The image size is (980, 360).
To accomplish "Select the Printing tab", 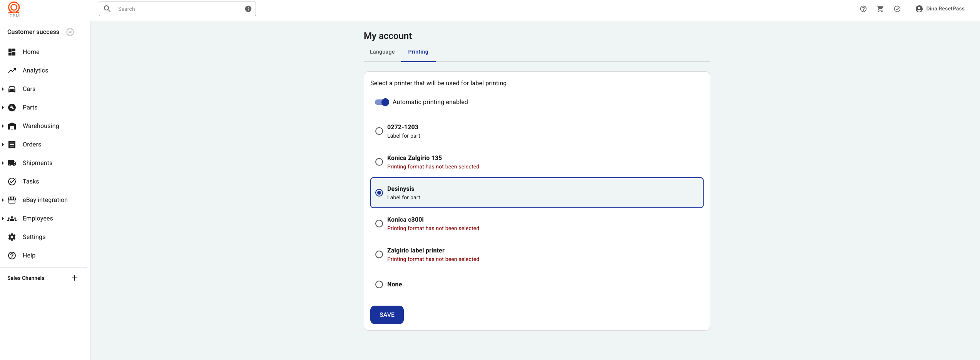I will (x=418, y=52).
